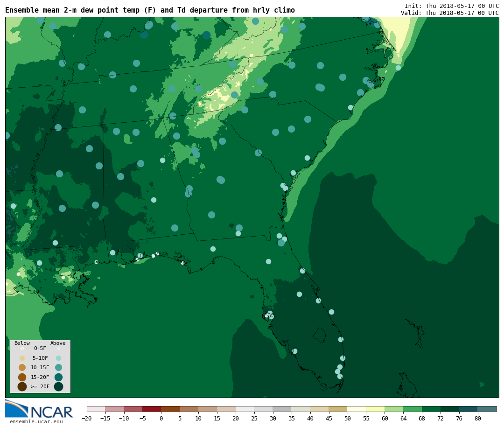Click the '40' colorbar tick label

click(x=310, y=418)
